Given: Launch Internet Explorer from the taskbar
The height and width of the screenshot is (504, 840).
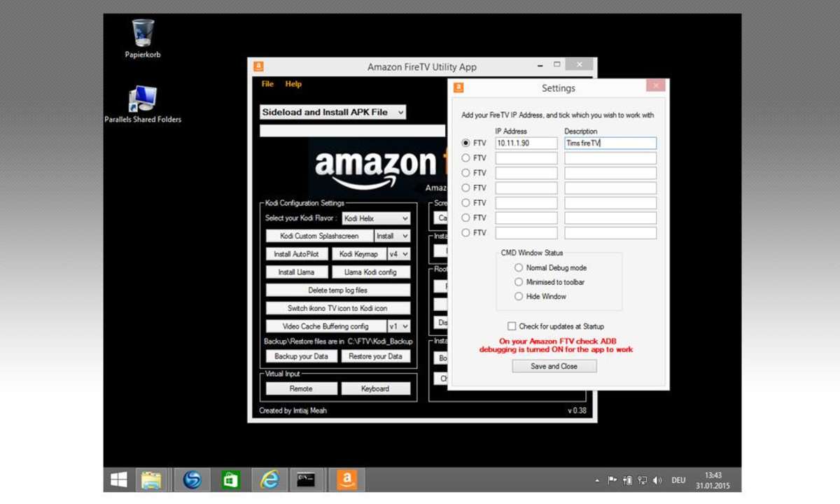Looking at the screenshot, I should (x=269, y=479).
